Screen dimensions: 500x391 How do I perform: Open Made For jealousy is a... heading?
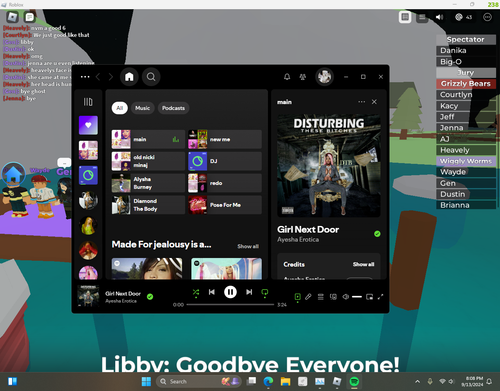pyautogui.click(x=162, y=245)
